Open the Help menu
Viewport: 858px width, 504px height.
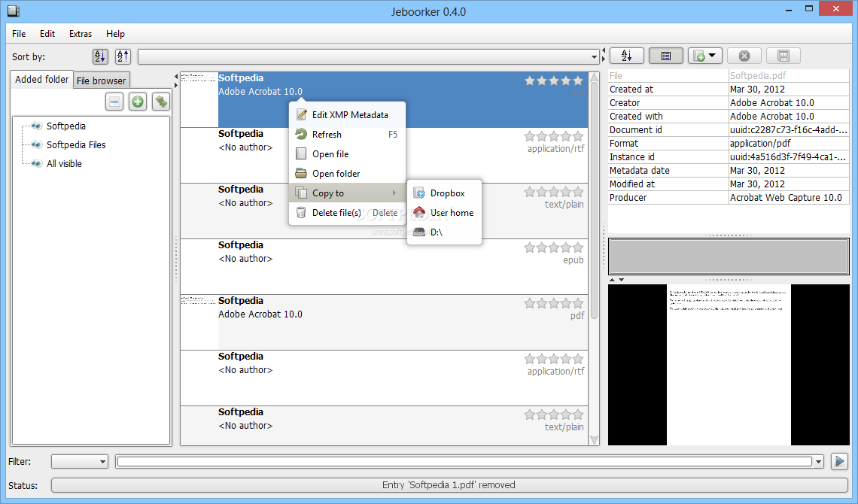pyautogui.click(x=115, y=34)
